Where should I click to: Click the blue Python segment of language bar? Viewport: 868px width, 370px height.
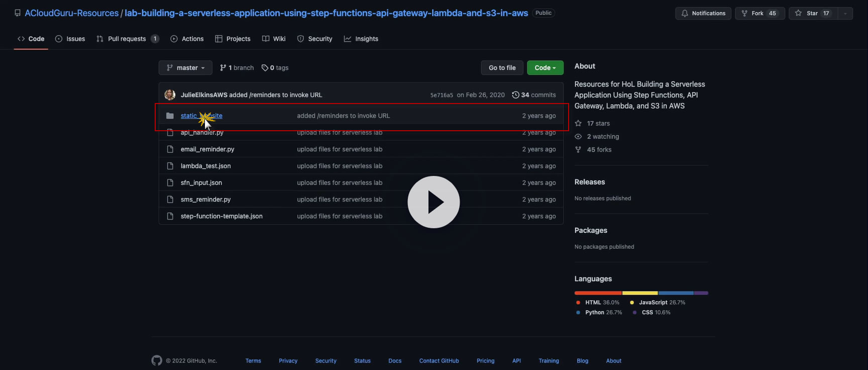[676, 293]
